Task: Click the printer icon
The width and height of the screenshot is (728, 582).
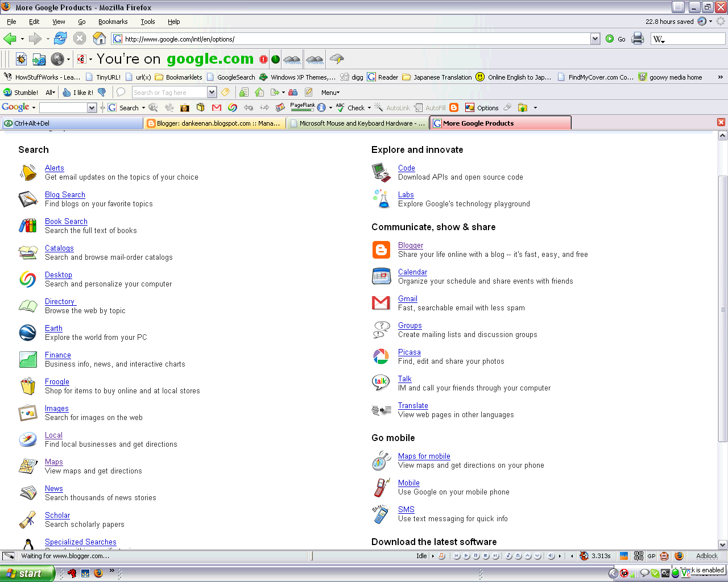Action: [638, 39]
